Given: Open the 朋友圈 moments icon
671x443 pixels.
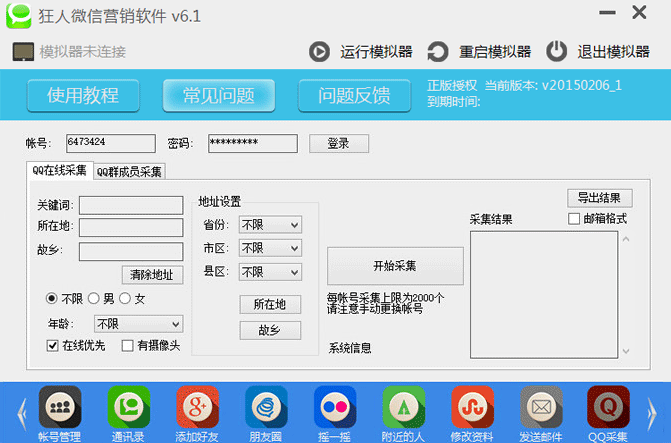Looking at the screenshot, I should (266, 407).
